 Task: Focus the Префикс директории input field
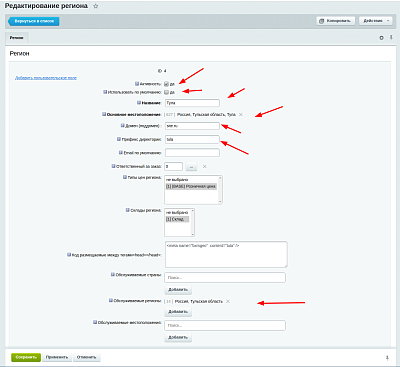pos(192,139)
